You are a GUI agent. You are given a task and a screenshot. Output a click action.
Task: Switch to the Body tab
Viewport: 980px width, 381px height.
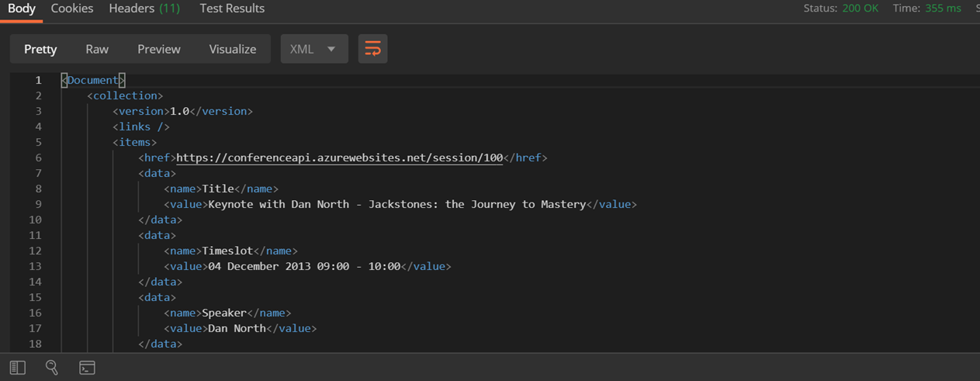click(x=22, y=9)
